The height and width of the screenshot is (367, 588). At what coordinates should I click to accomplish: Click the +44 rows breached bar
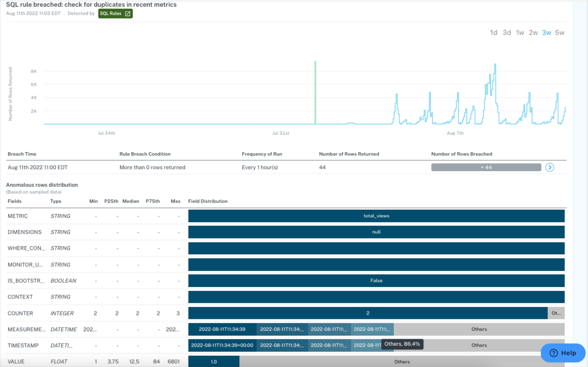click(x=486, y=167)
